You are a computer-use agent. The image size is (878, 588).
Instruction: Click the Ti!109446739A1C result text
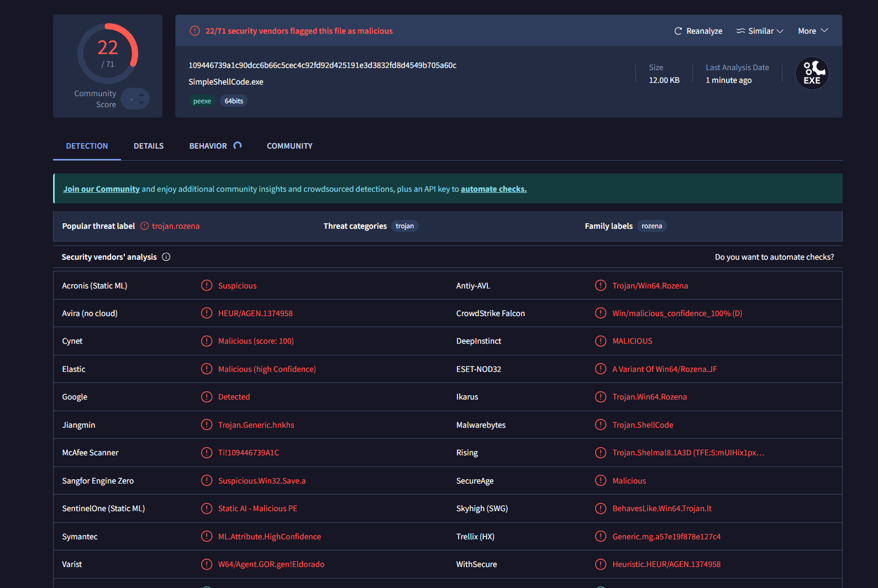point(249,453)
